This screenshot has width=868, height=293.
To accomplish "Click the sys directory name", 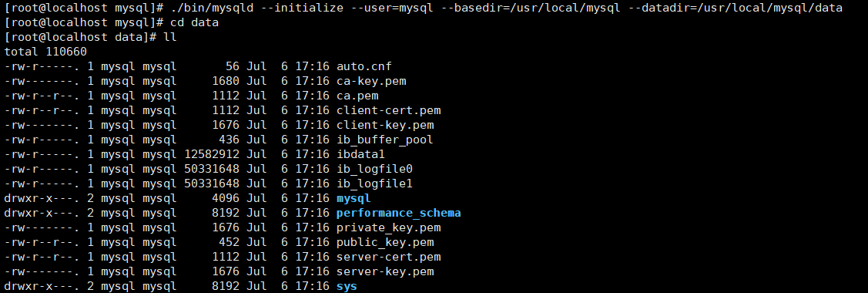I will 347,286.
